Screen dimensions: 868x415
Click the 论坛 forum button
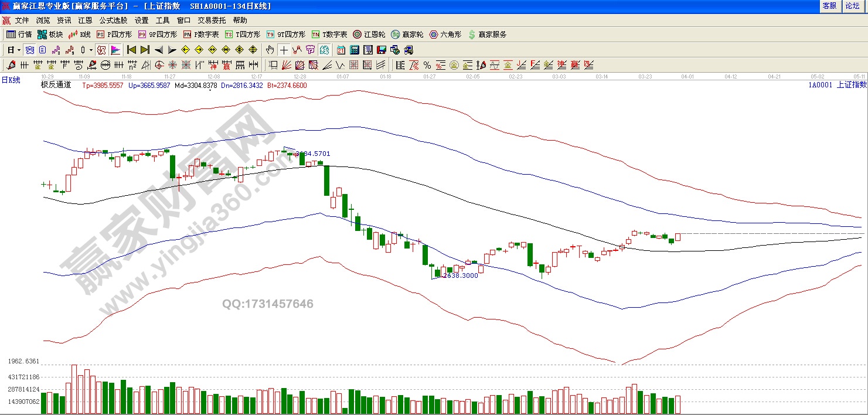852,6
